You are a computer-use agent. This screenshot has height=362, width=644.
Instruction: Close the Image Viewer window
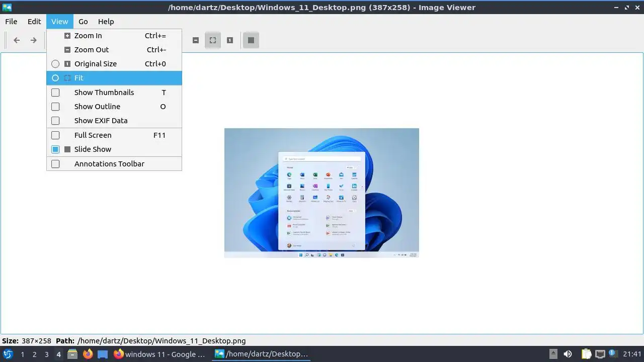637,7
